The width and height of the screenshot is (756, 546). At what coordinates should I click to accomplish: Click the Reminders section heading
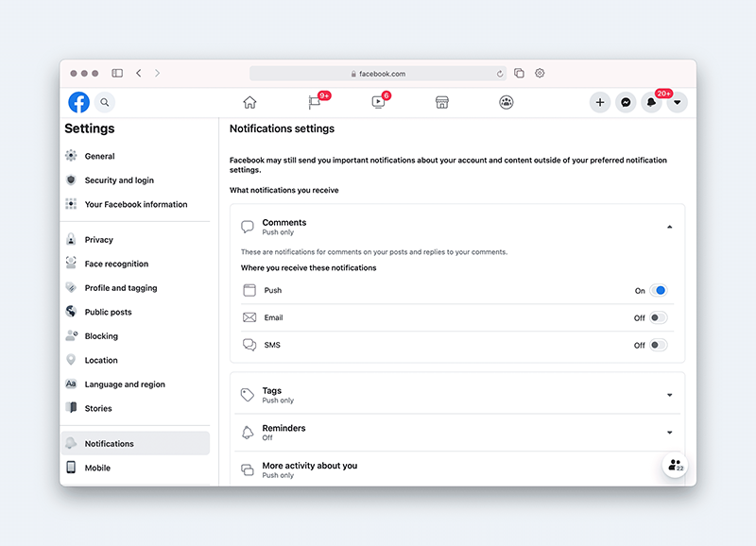coord(283,428)
